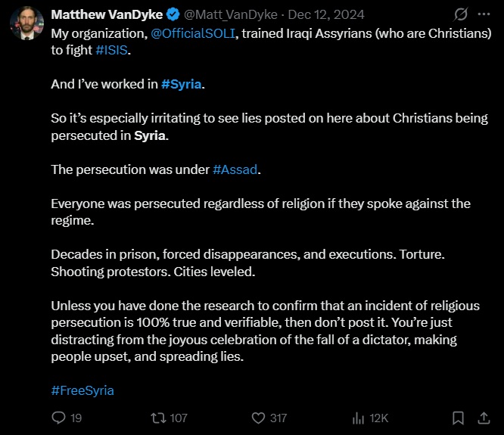Click the 107 reposts count
Viewport: 504px width, 435px height.
[x=179, y=418]
